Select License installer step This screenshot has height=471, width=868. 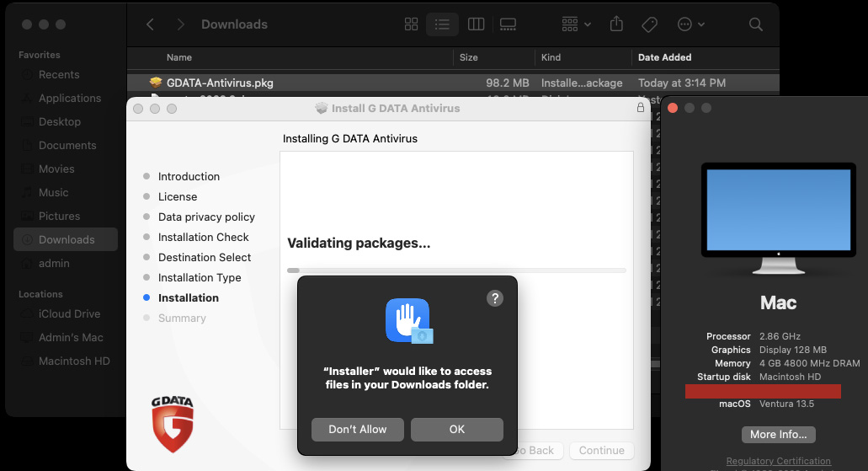click(x=177, y=196)
